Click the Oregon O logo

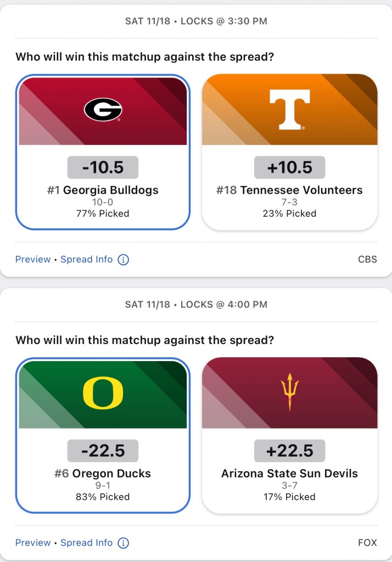(x=103, y=393)
